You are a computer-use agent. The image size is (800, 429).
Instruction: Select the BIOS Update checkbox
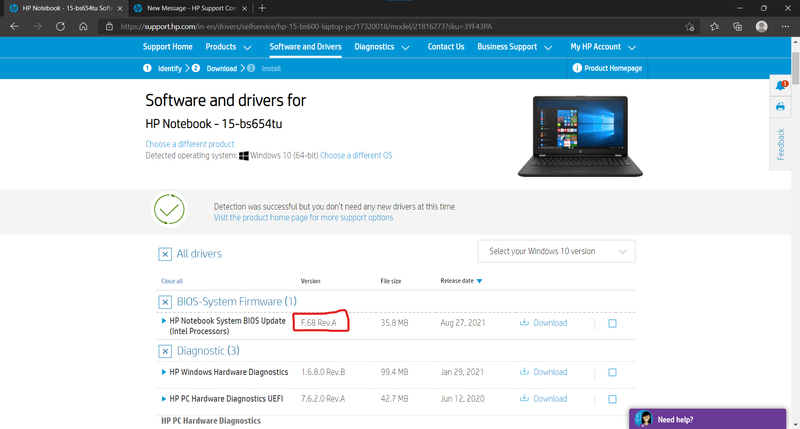612,323
